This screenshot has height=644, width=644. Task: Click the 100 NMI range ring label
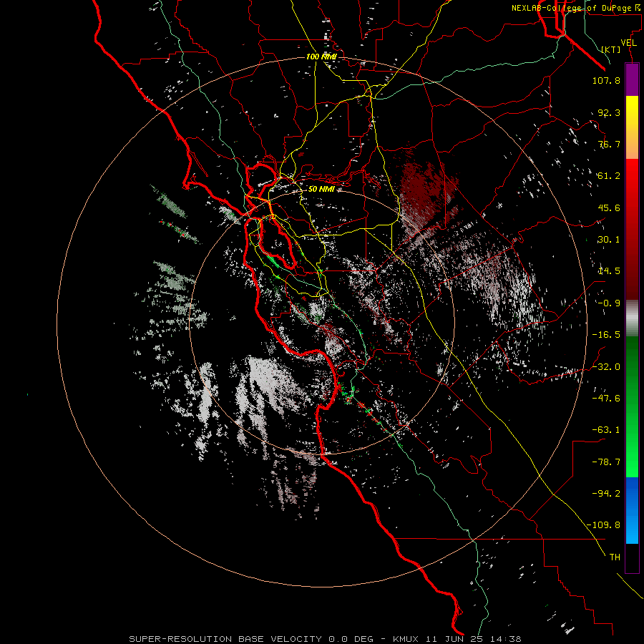tap(321, 57)
